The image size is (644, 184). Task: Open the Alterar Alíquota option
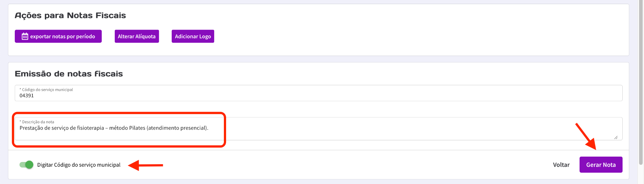(137, 36)
